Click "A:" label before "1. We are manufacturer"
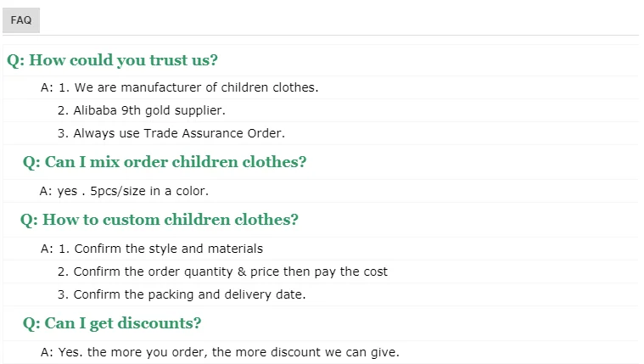The image size is (644, 364). (x=48, y=87)
